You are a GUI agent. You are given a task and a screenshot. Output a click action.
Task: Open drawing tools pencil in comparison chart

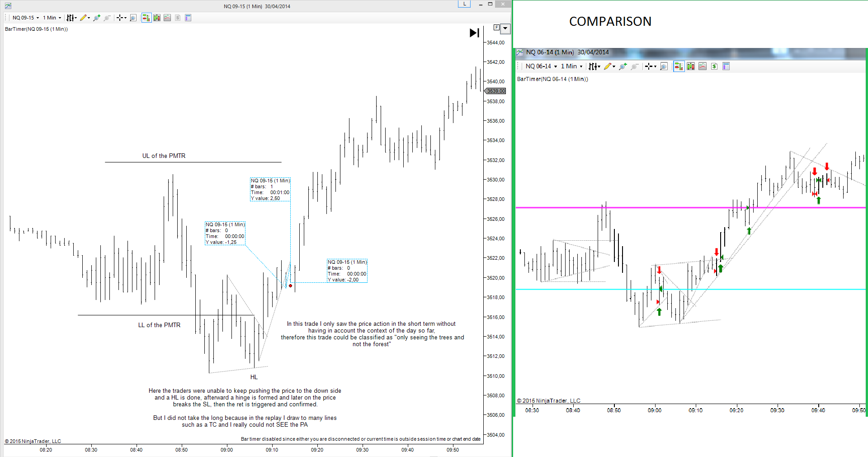[x=609, y=66]
